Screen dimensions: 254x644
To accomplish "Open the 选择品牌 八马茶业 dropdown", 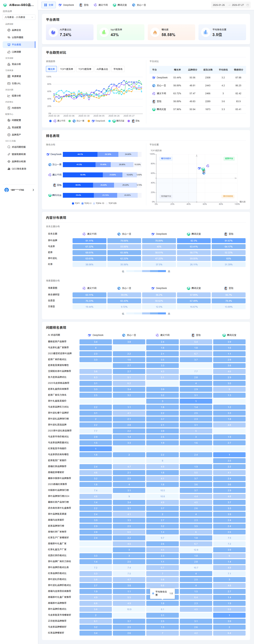I will tap(19, 17).
